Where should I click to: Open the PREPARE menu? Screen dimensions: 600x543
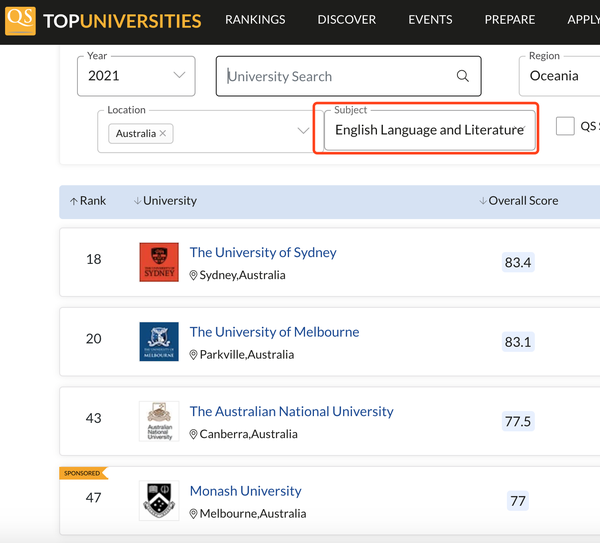click(510, 20)
